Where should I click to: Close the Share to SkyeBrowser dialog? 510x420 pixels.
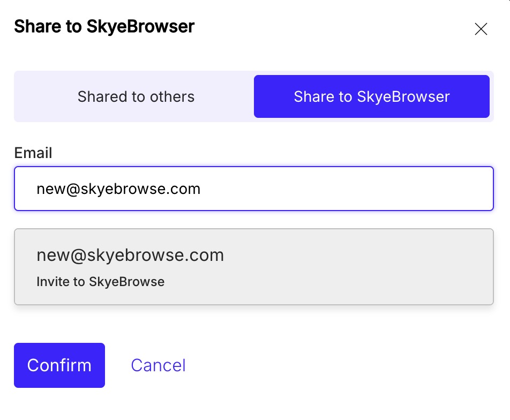pyautogui.click(x=481, y=29)
